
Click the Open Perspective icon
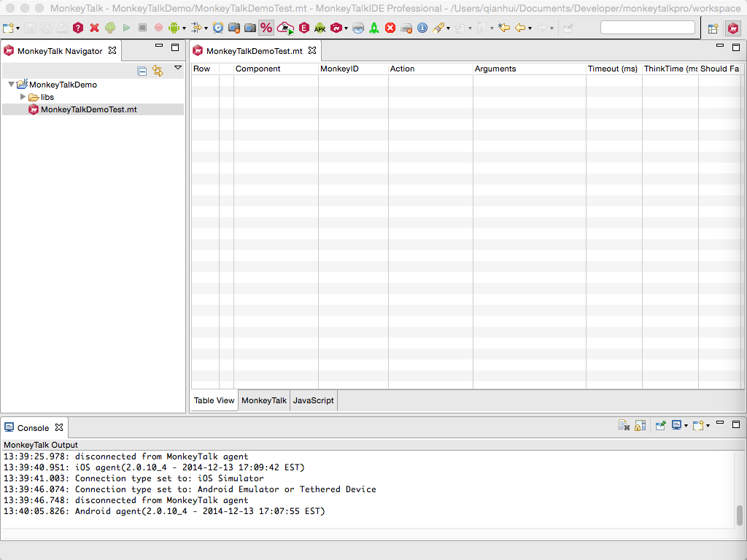click(713, 28)
